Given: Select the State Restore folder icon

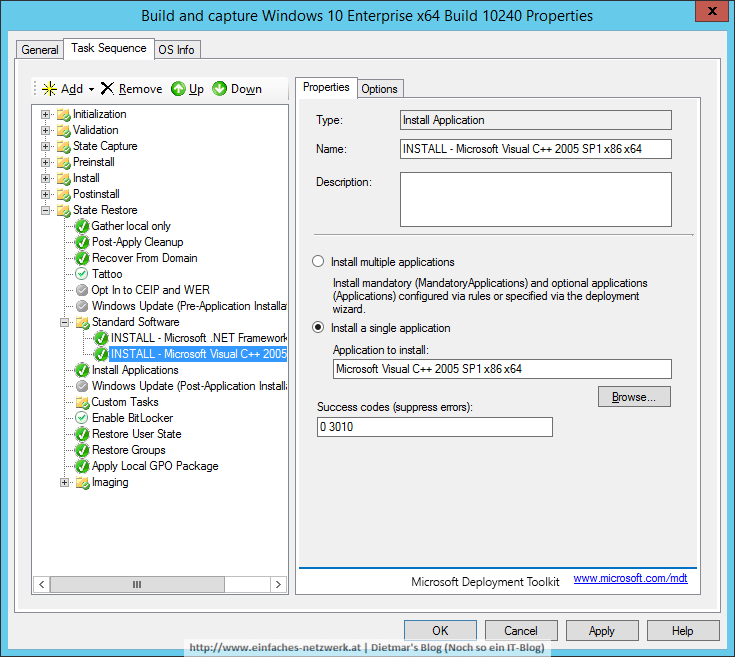Looking at the screenshot, I should [x=63, y=210].
